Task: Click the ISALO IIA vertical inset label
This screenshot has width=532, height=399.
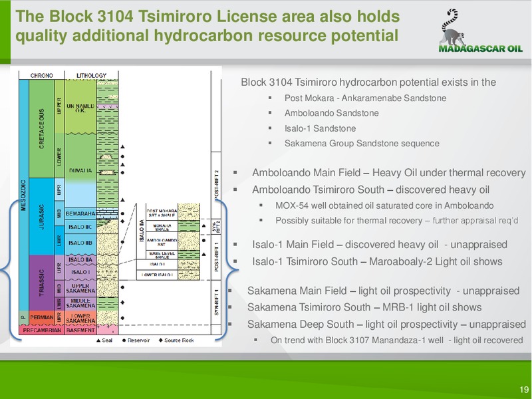Action: (x=142, y=231)
